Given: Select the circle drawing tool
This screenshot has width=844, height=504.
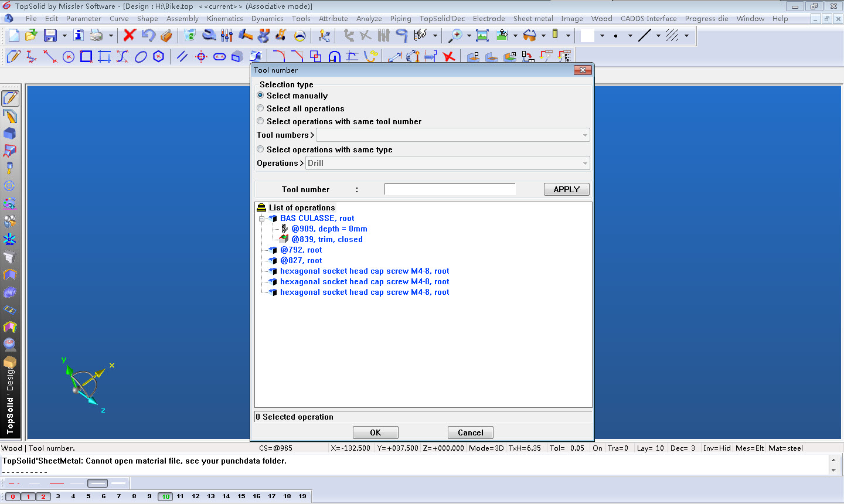Looking at the screenshot, I should (x=69, y=57).
